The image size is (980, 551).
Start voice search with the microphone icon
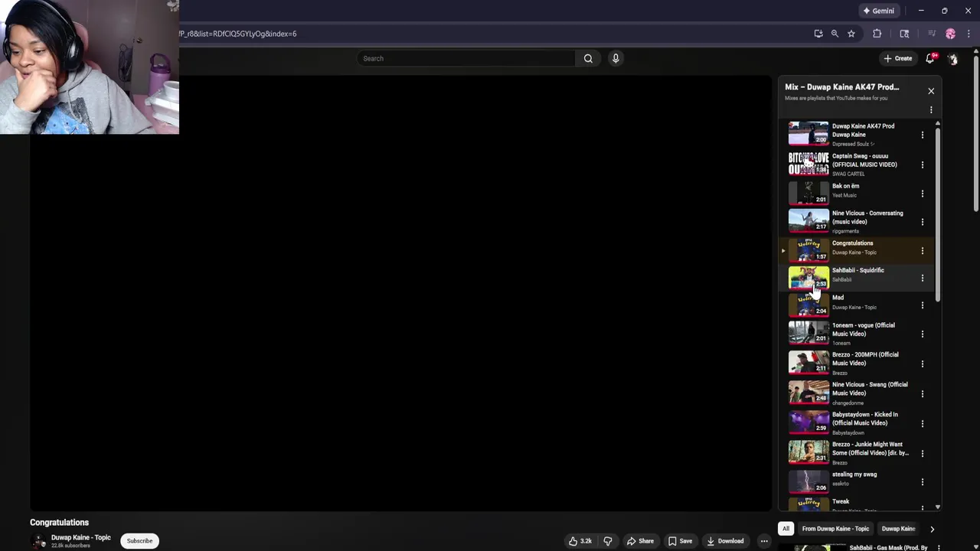616,58
